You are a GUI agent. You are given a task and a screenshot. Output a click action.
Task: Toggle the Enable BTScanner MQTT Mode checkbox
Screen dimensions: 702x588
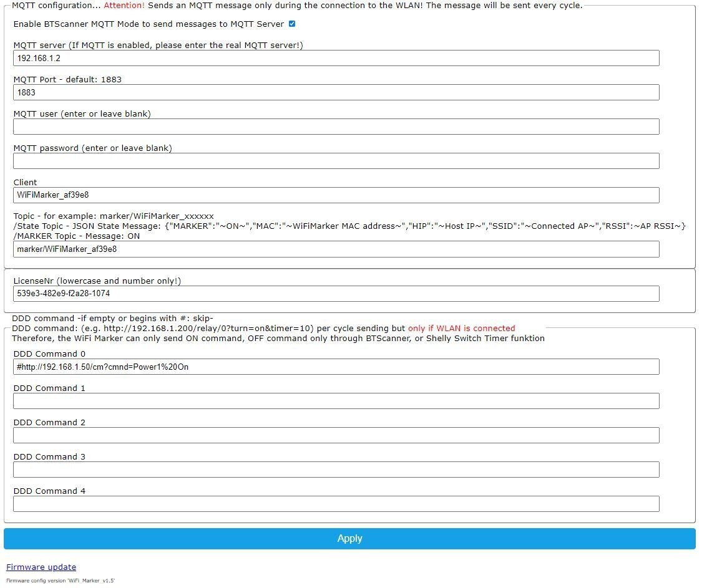(x=292, y=24)
